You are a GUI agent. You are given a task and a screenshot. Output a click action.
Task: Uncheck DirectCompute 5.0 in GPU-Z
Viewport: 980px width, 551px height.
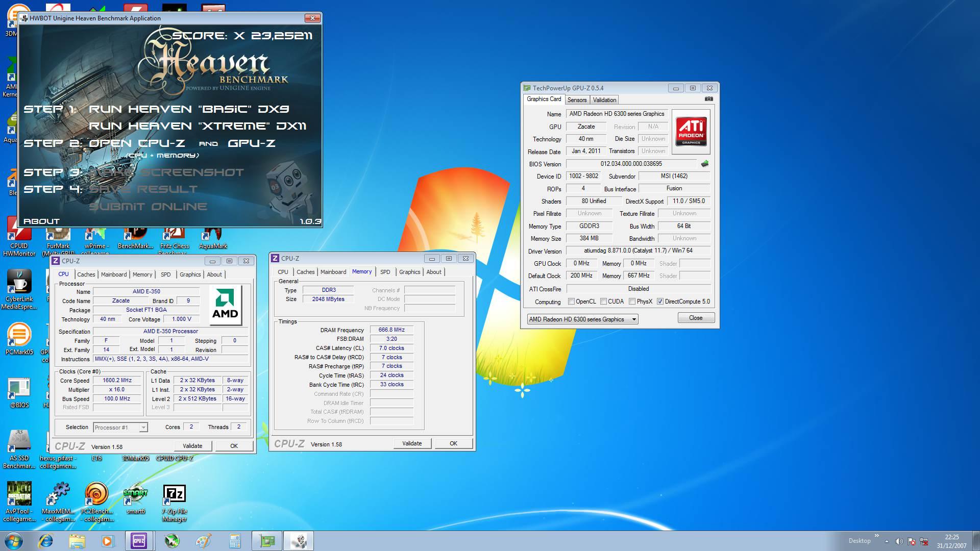(660, 302)
